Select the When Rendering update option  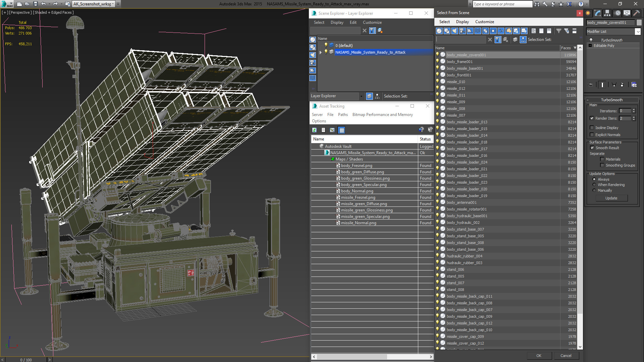point(594,185)
